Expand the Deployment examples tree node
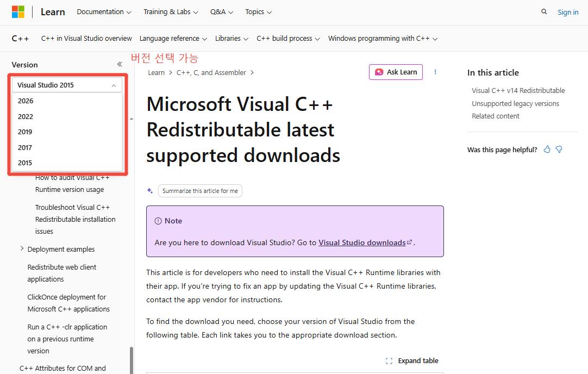Viewport: 588px width, 374px height. pos(22,249)
